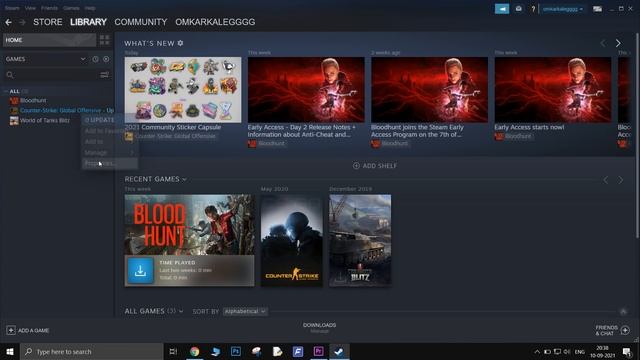Open the Games menu
This screenshot has width=640, height=360.
tap(71, 8)
